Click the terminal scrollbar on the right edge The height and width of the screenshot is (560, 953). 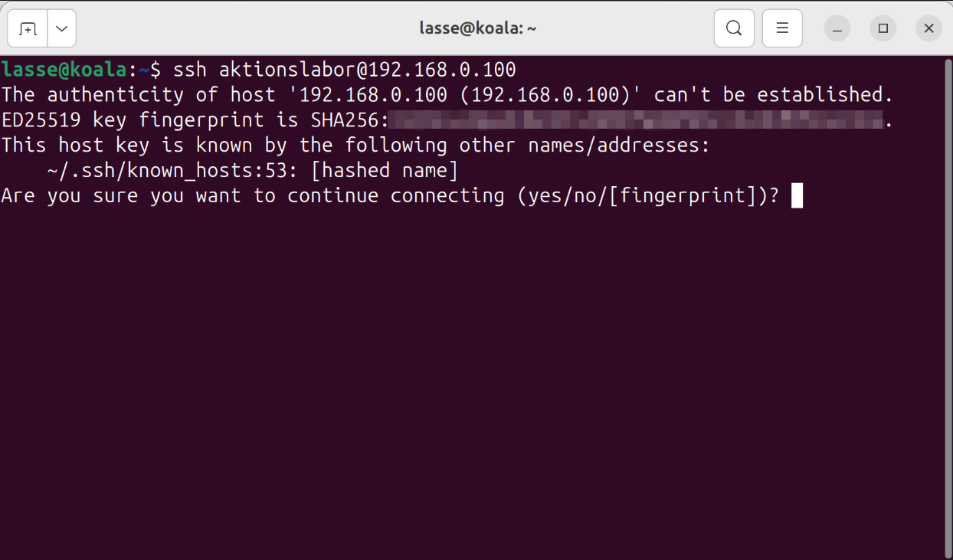[x=949, y=306]
